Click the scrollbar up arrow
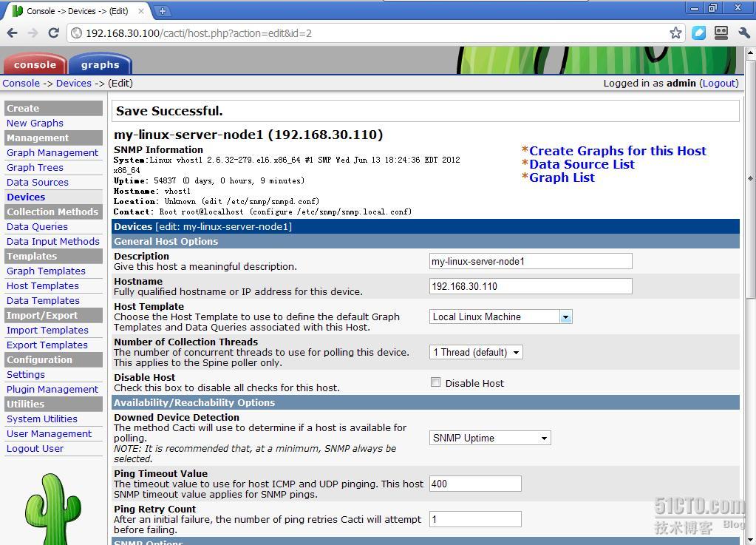This screenshot has height=545, width=756. click(750, 52)
